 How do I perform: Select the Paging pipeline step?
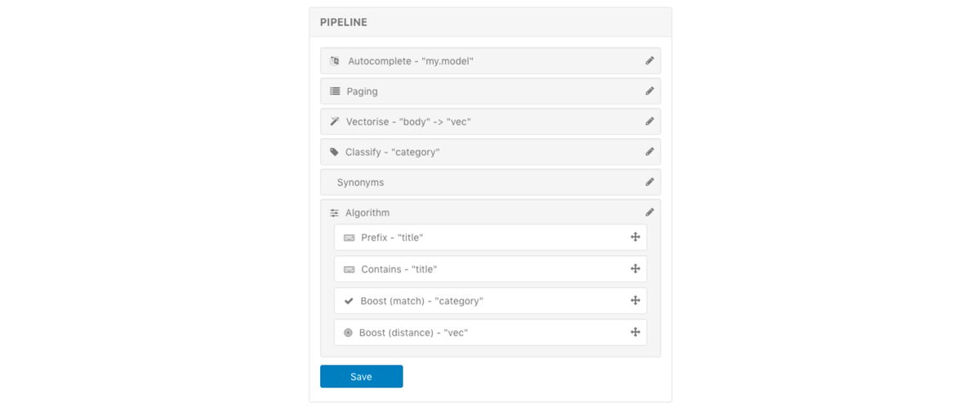(490, 91)
